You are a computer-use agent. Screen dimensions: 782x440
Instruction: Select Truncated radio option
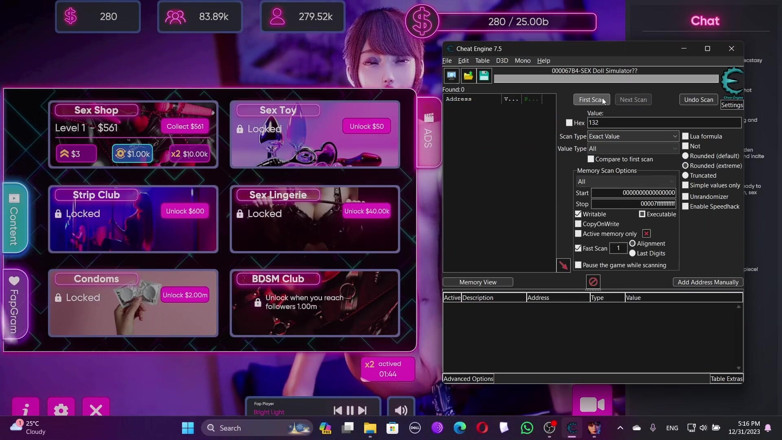685,176
